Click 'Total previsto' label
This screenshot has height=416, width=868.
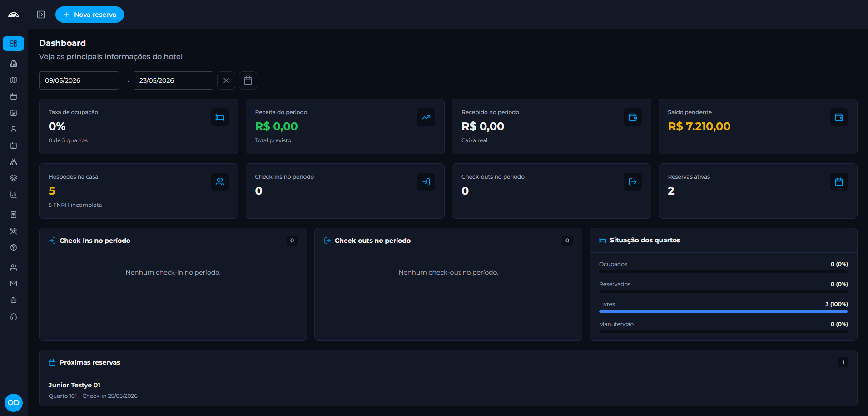click(273, 140)
